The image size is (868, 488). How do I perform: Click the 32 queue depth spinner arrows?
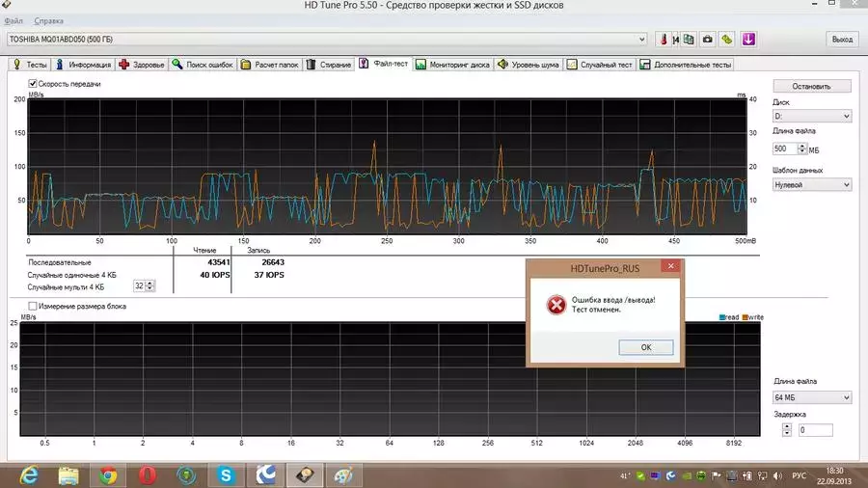[x=150, y=286]
